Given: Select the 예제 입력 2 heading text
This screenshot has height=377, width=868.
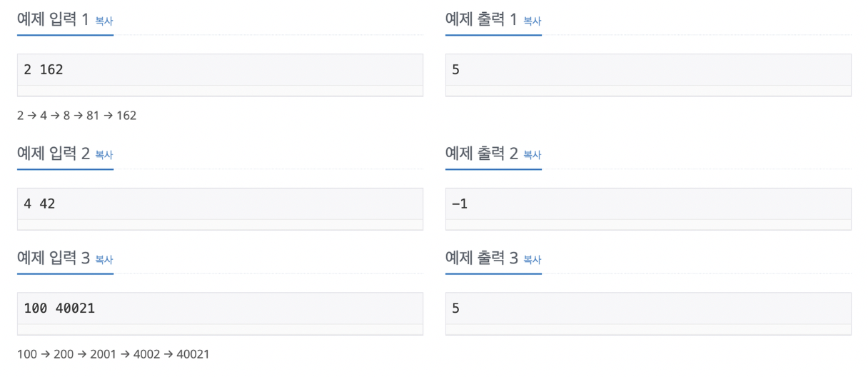Looking at the screenshot, I should (54, 154).
